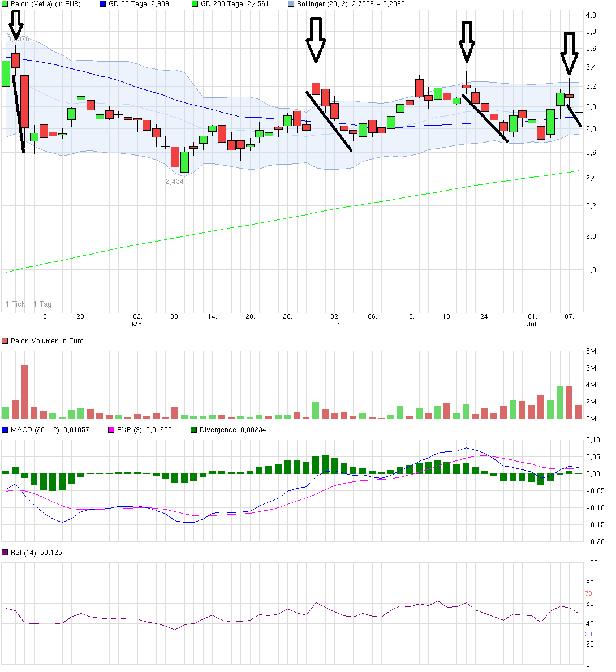
Task: Click the green candle at the 2,434 low
Action: click(184, 162)
